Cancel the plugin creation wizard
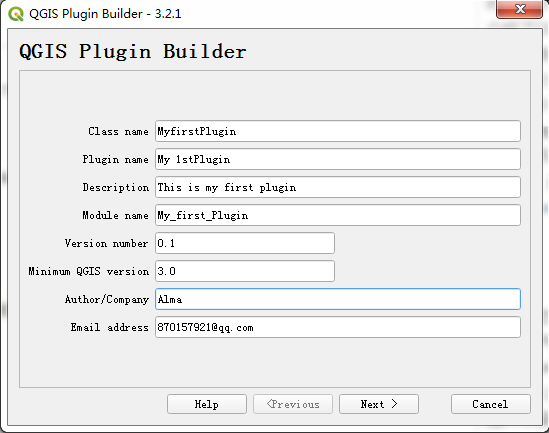 491,404
